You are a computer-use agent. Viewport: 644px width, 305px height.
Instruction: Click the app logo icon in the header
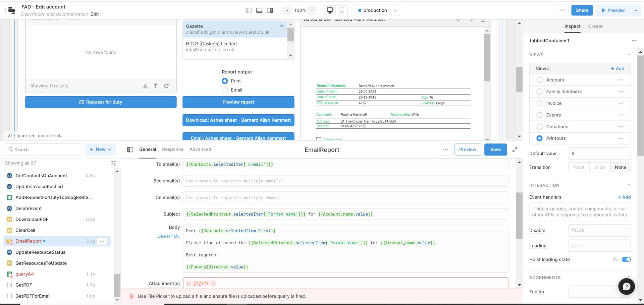click(x=12, y=10)
